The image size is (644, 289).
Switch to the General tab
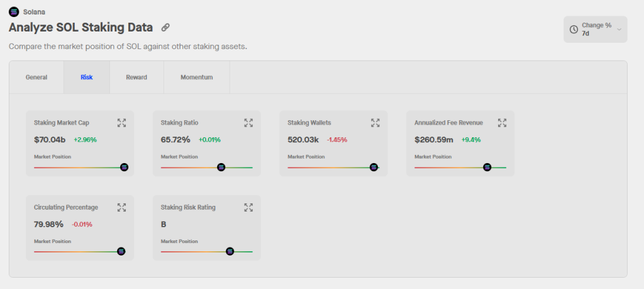(x=36, y=77)
